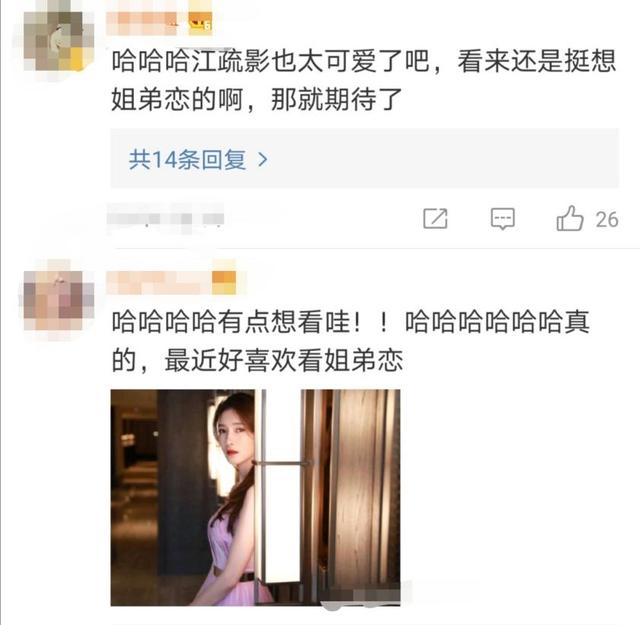The image size is (640, 625).
Task: Open the attached photo of the woman in purple
Action: click(256, 497)
